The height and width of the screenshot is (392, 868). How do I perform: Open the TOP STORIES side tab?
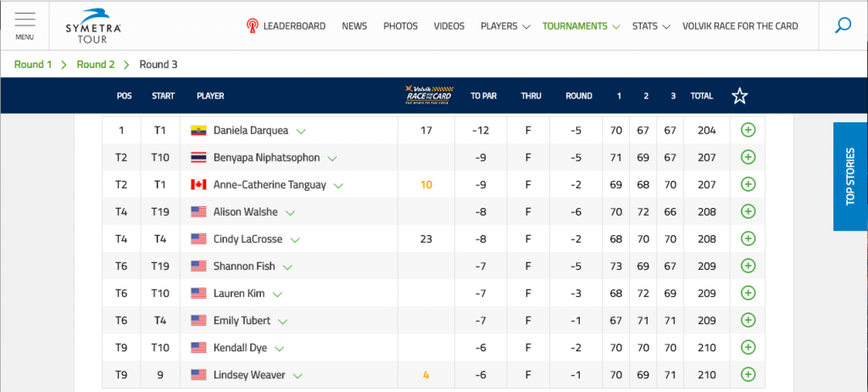coord(850,176)
